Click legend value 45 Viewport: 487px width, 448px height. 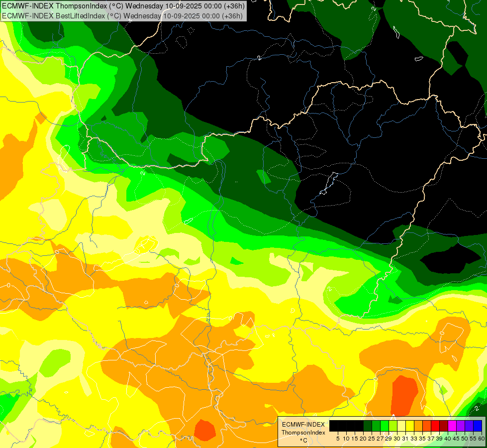456,439
